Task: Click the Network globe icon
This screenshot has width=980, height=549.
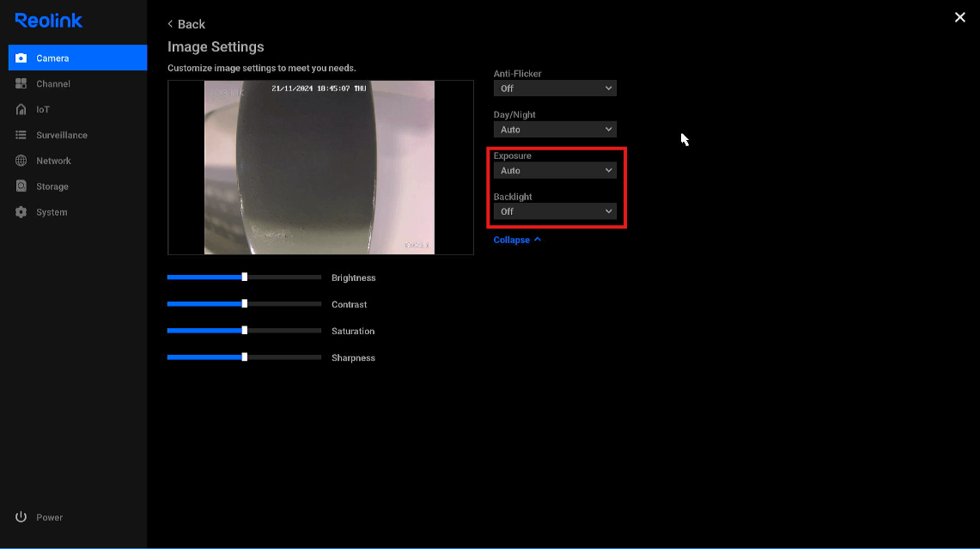Action: point(21,161)
